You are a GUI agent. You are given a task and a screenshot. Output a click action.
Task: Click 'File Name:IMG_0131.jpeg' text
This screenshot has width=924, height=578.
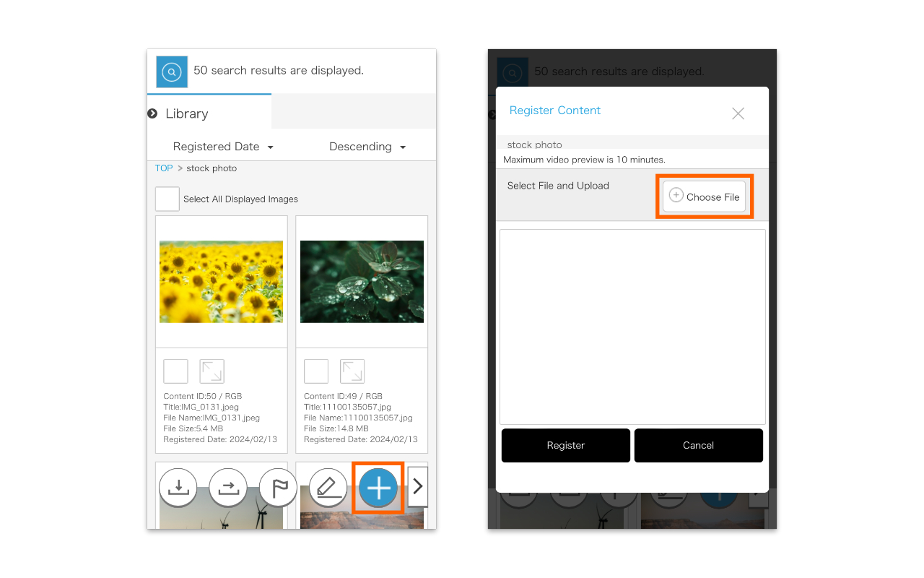(x=212, y=418)
